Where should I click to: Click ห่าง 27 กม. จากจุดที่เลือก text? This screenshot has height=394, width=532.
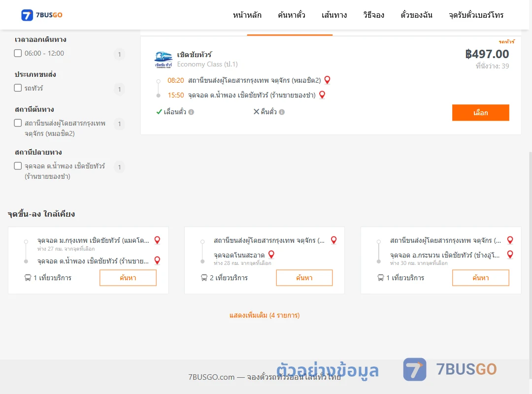pos(66,249)
